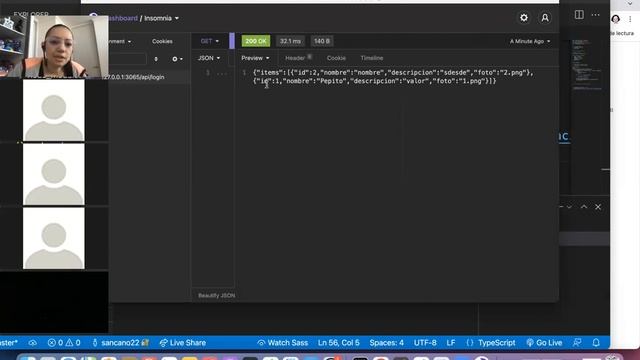
Task: Change the UTF-8 encoding setting
Action: click(x=425, y=343)
